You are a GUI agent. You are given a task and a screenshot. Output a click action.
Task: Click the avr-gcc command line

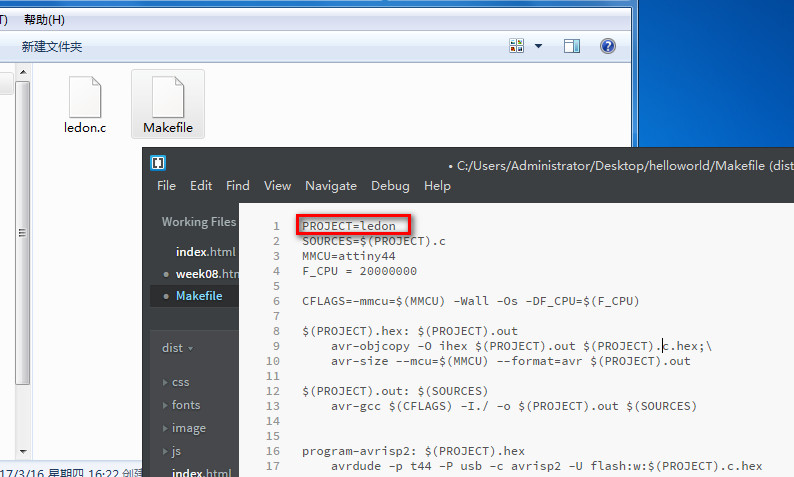(x=514, y=406)
